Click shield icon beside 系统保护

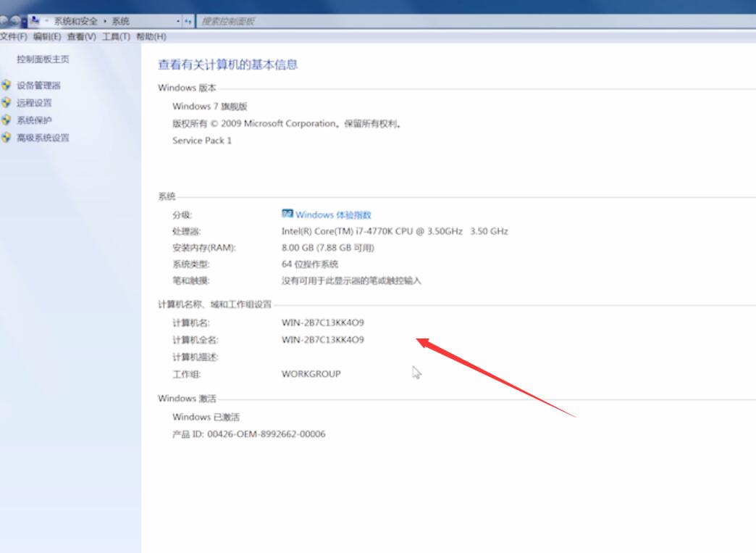tap(6, 120)
